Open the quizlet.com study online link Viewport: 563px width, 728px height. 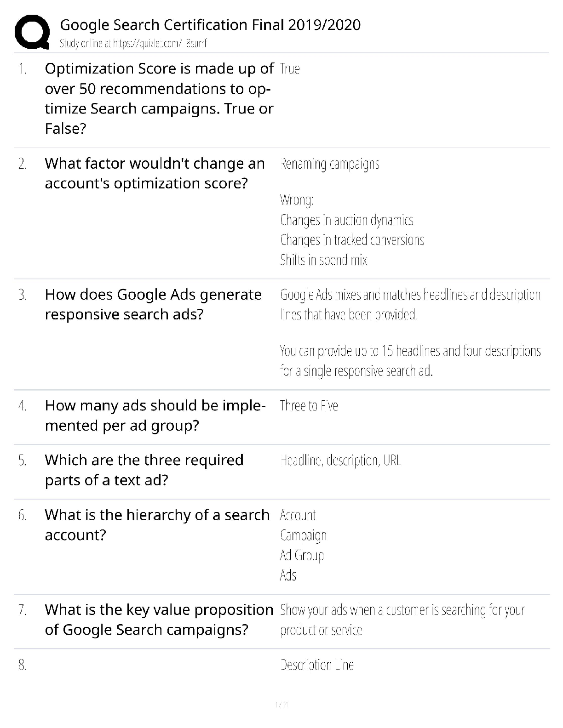coord(133,44)
